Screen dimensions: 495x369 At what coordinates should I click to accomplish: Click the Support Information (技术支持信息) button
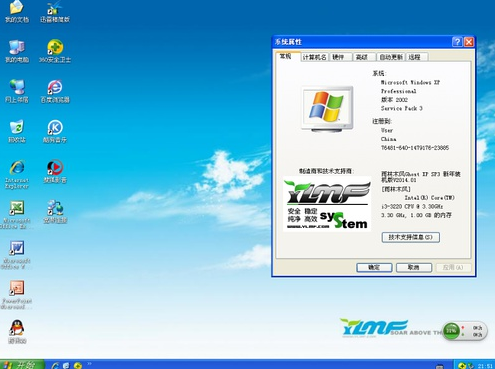410,237
